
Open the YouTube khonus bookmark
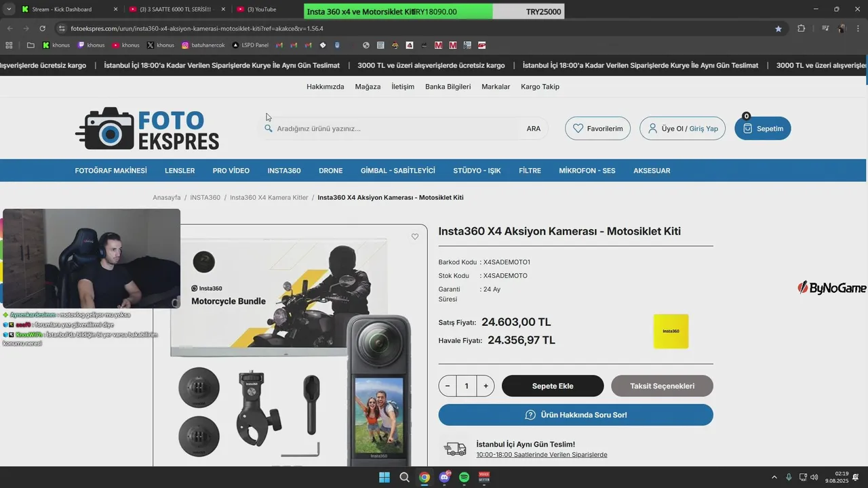(x=126, y=45)
